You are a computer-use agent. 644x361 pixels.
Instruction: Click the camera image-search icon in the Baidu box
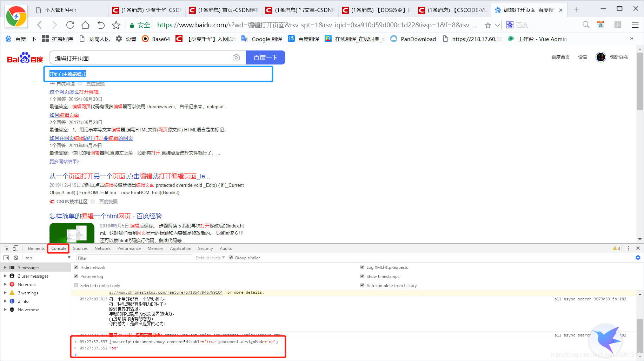pos(236,57)
